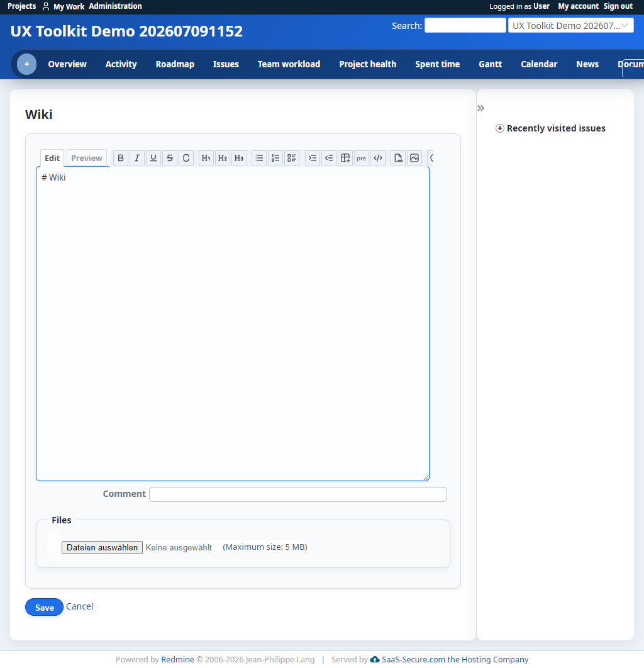Click Dateien auswählen file chooser button

click(103, 547)
